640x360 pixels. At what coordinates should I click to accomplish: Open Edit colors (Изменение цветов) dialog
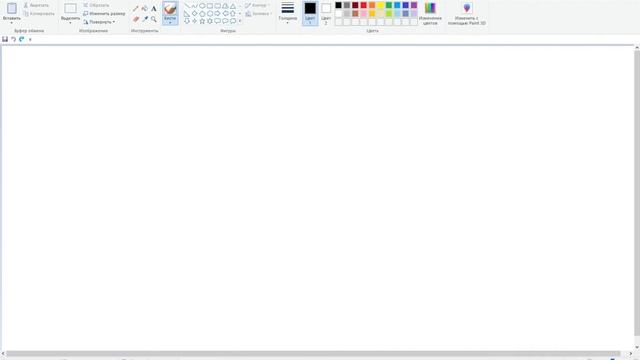coord(430,13)
